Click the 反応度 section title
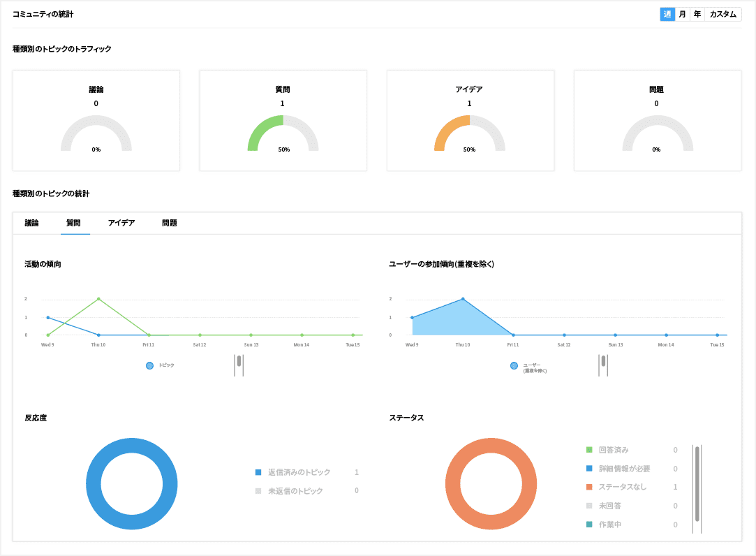Image resolution: width=756 pixels, height=556 pixels. click(x=36, y=418)
